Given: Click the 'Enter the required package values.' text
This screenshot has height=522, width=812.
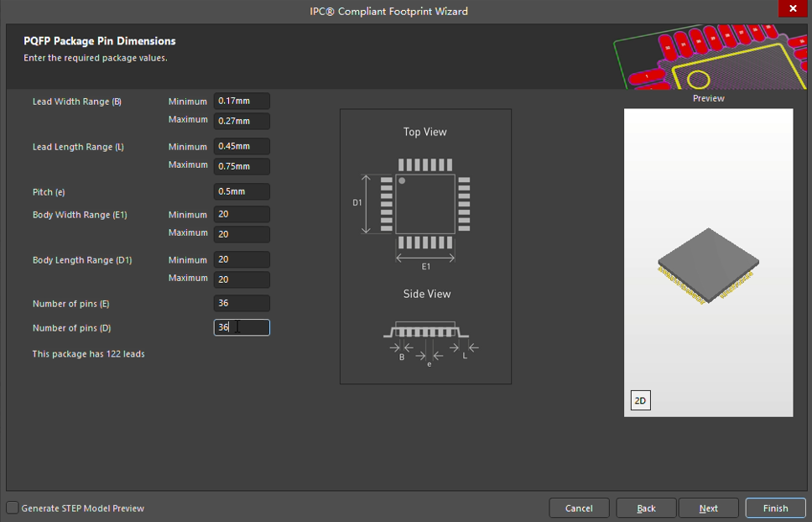Looking at the screenshot, I should click(96, 58).
